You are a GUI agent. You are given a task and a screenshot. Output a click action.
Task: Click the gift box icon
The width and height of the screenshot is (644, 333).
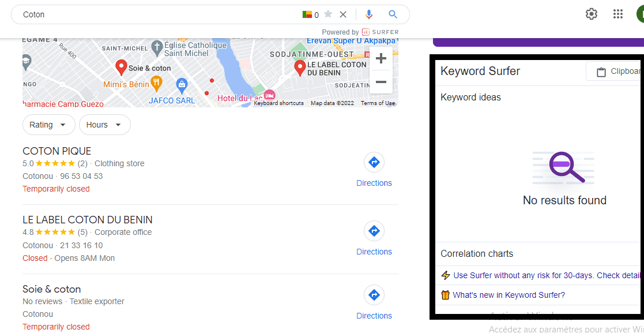446,295
